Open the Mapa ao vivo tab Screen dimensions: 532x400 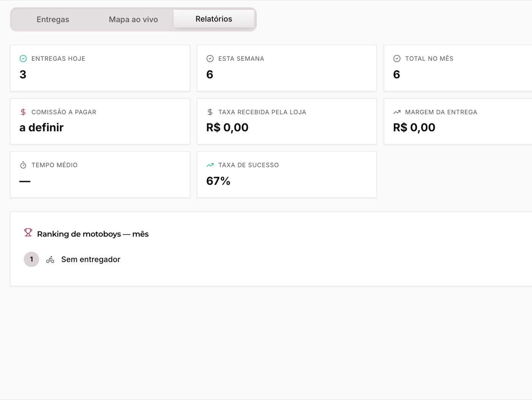tap(133, 19)
